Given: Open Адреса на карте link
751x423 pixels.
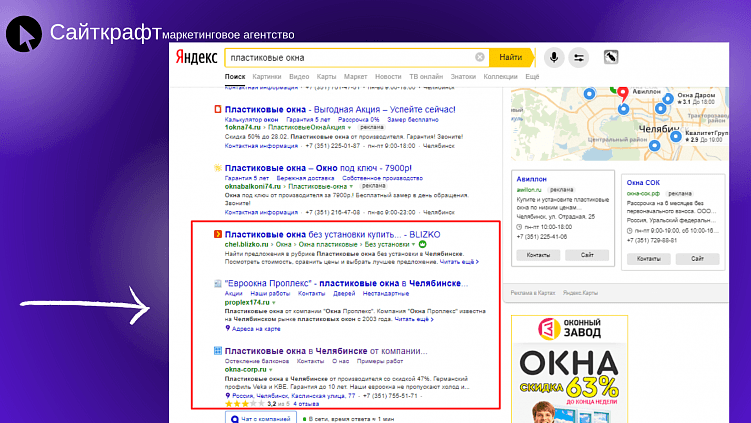Looking at the screenshot, I should tap(256, 329).
